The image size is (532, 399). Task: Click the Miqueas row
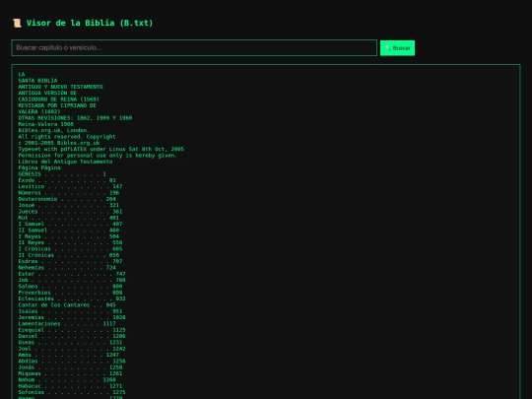(70, 373)
